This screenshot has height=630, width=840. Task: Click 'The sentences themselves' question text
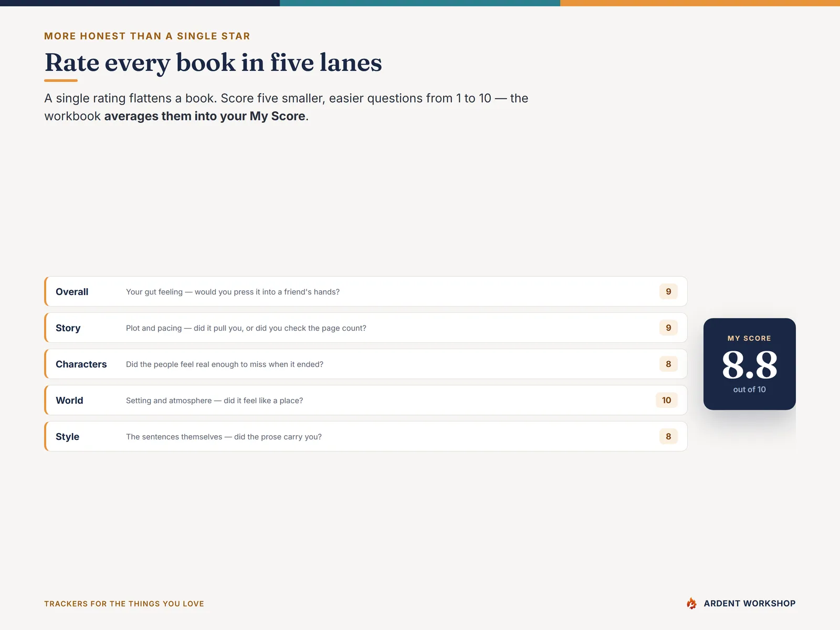(224, 437)
